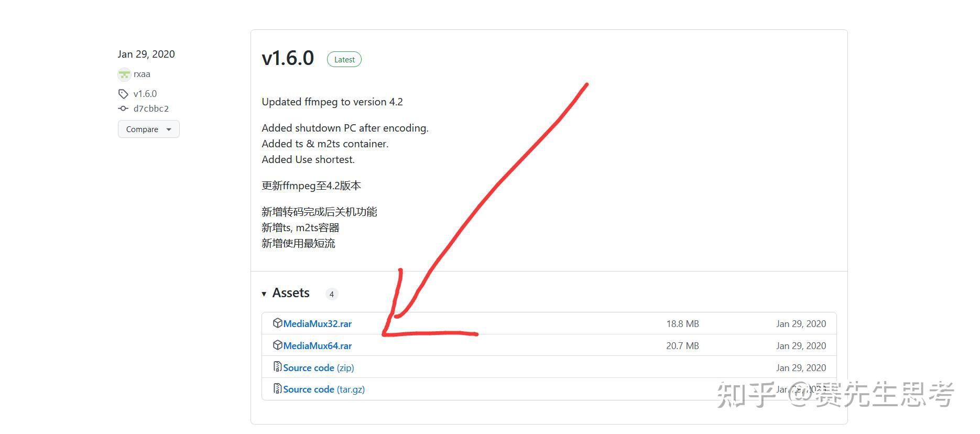This screenshot has width=980, height=434.
Task: Open the Compare dropdown
Action: (x=149, y=129)
